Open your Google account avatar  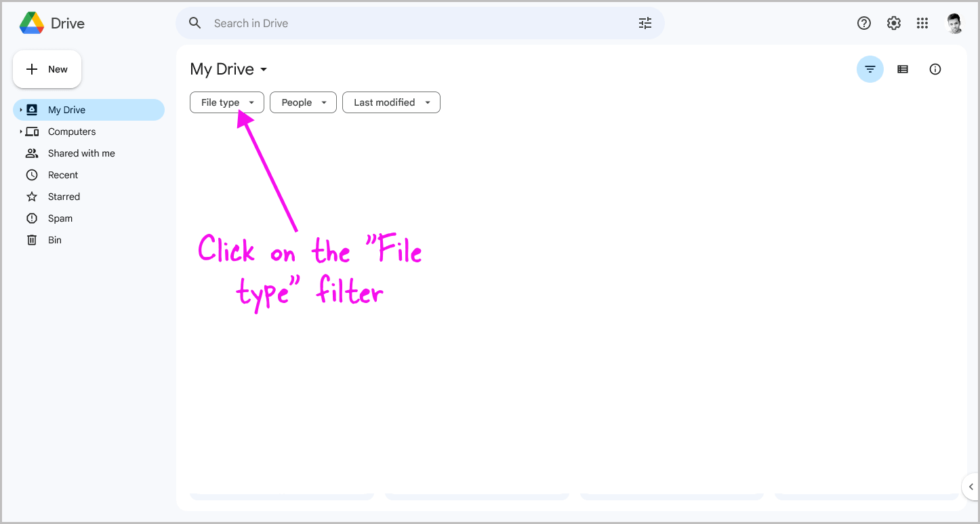[954, 22]
